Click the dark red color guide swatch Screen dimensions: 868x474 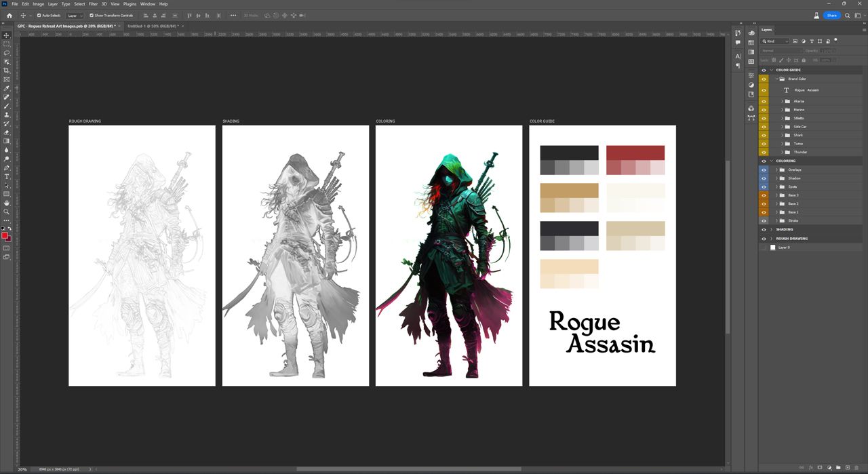coord(635,153)
